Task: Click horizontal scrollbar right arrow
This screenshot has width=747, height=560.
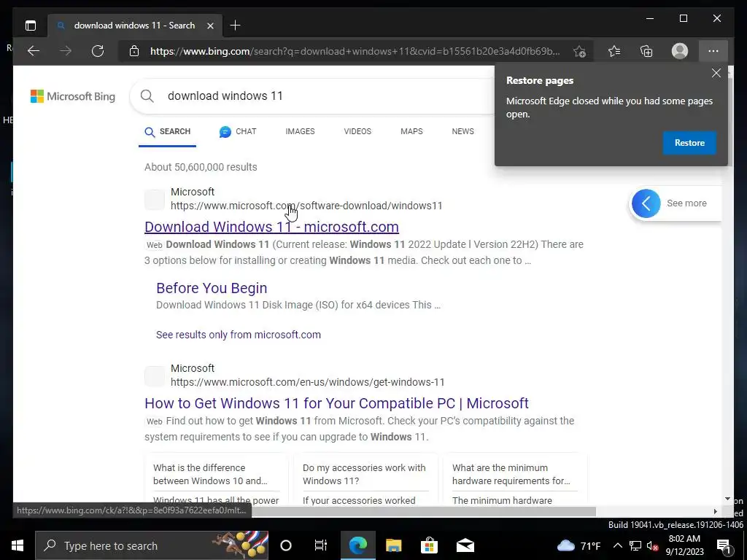Action: click(x=715, y=511)
